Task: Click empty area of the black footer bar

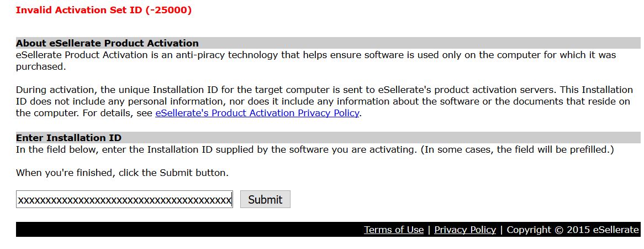Action: tap(185, 229)
